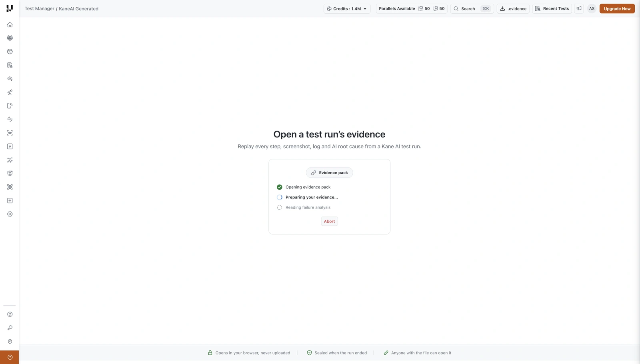Open the KaneAI Generated breadcrumb
The image size is (640, 364).
[x=78, y=8]
